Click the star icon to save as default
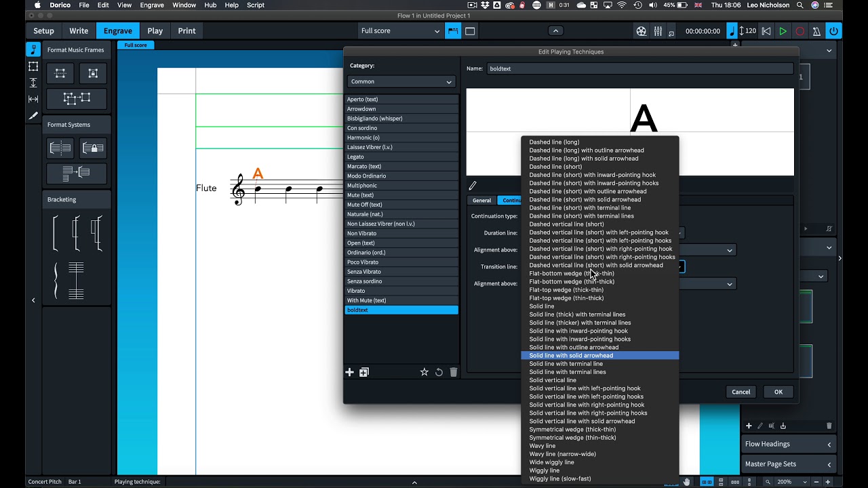 click(x=425, y=372)
